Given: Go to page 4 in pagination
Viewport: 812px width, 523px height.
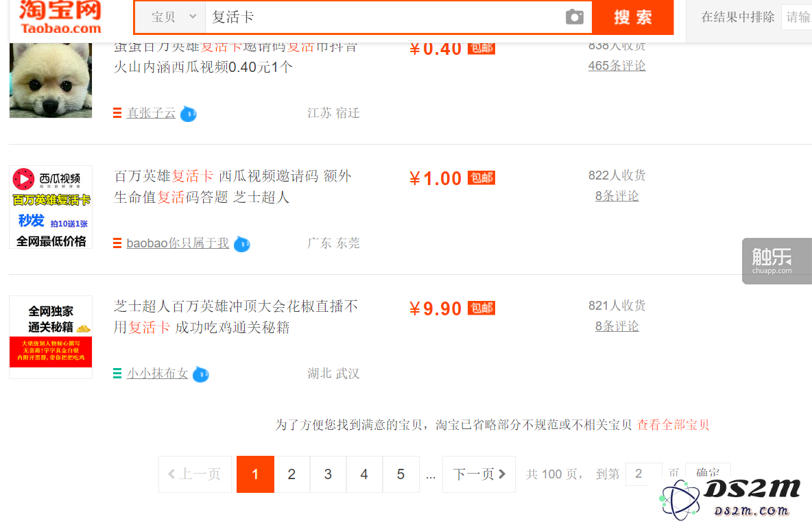Looking at the screenshot, I should coord(364,474).
